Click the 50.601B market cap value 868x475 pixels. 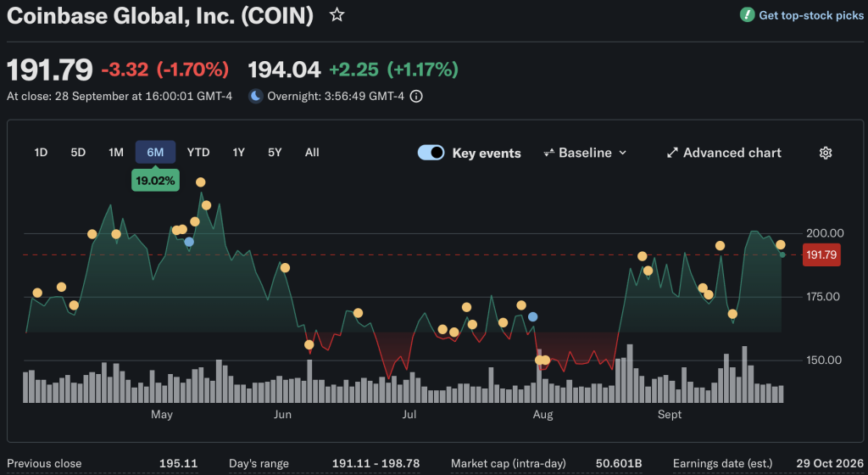pos(619,463)
